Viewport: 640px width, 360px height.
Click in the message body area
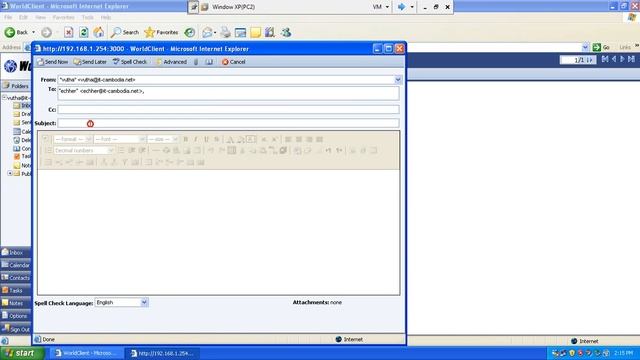218,231
